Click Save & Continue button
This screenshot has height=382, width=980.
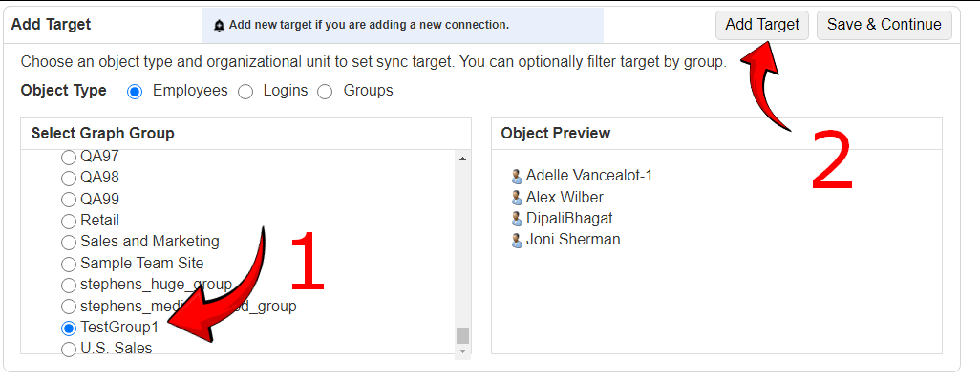tap(884, 25)
